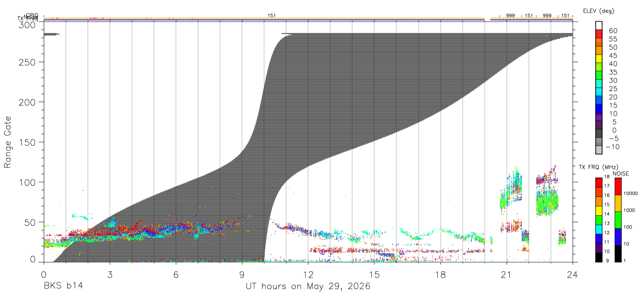
Task: Click range gate 200 tick label
Action: click(x=27, y=102)
